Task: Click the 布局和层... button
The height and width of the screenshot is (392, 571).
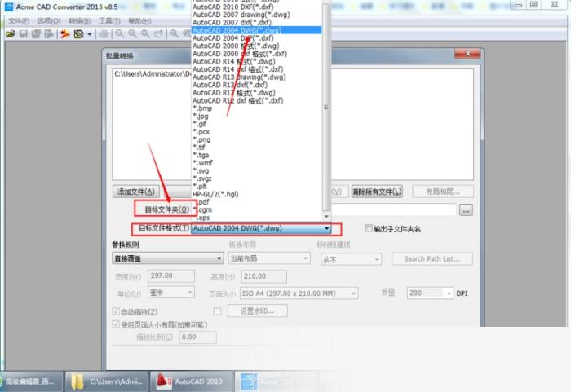Action: 443,192
